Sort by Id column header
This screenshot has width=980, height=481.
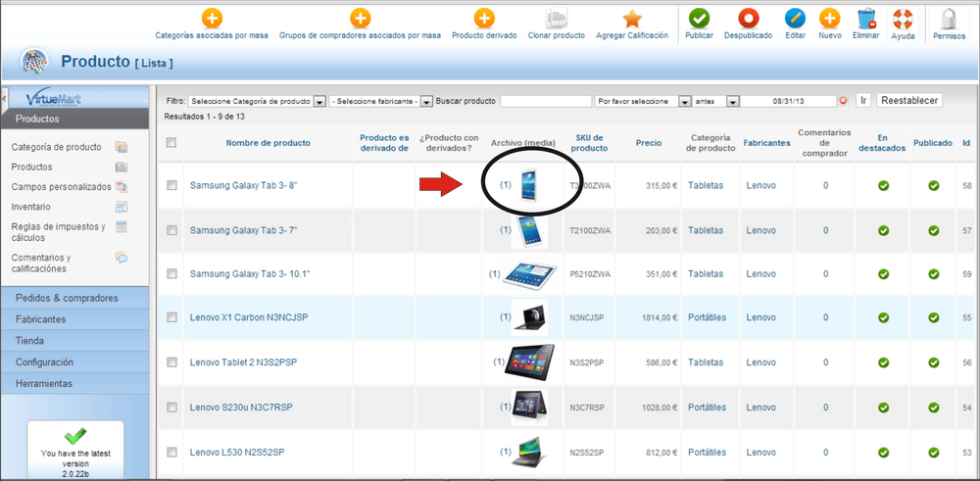pyautogui.click(x=966, y=143)
